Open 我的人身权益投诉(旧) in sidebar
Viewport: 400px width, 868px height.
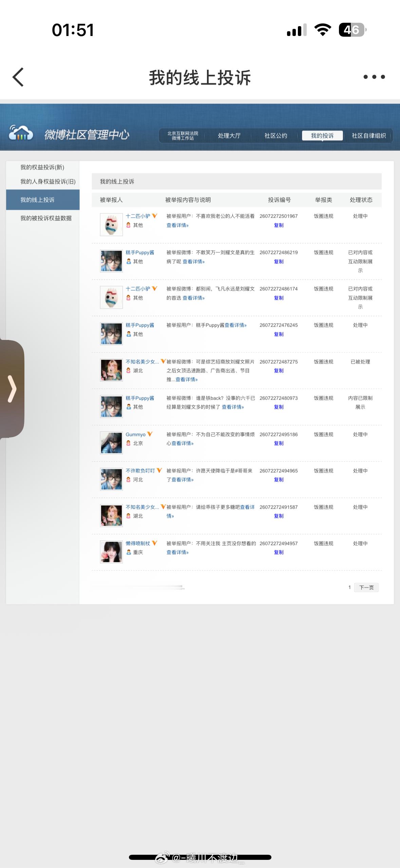(x=48, y=181)
